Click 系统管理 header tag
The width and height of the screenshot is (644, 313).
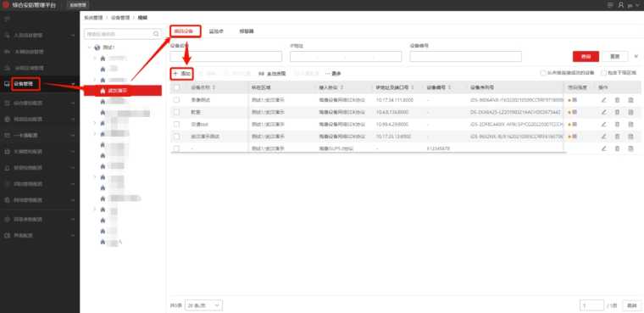coord(78,5)
